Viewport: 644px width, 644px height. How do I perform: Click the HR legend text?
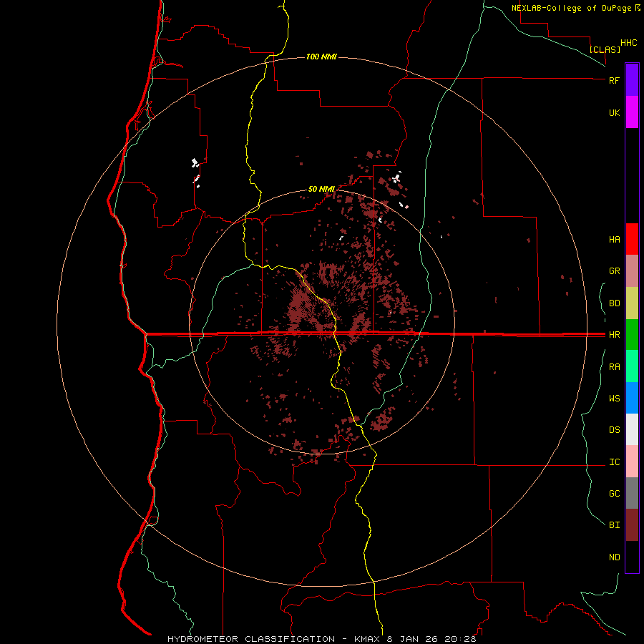[x=614, y=335]
